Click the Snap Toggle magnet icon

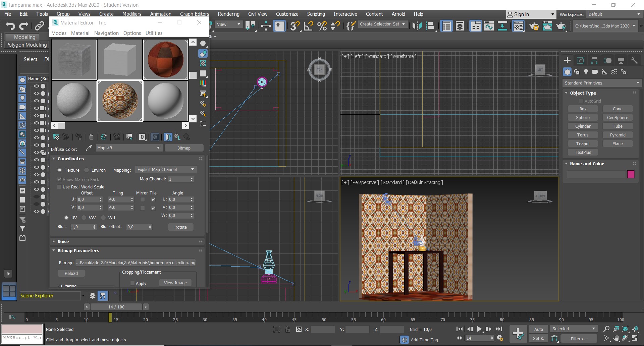294,26
